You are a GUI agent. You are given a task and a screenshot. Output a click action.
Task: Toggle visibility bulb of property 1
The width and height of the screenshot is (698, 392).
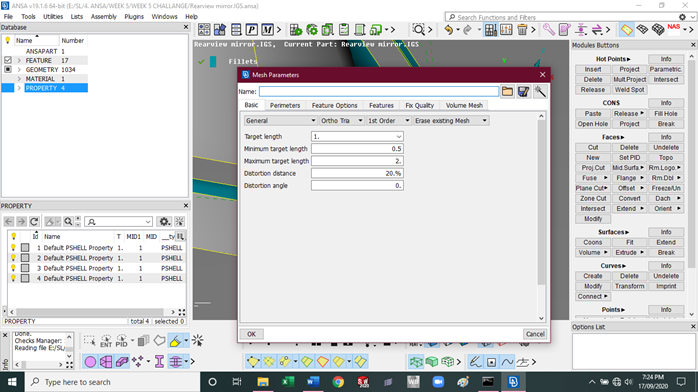[13, 247]
